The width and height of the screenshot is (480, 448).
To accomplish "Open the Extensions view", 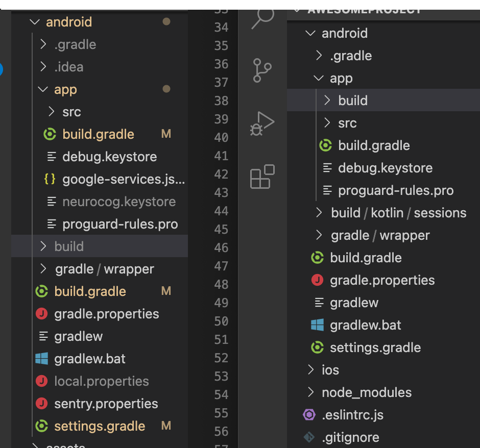I will point(261,177).
